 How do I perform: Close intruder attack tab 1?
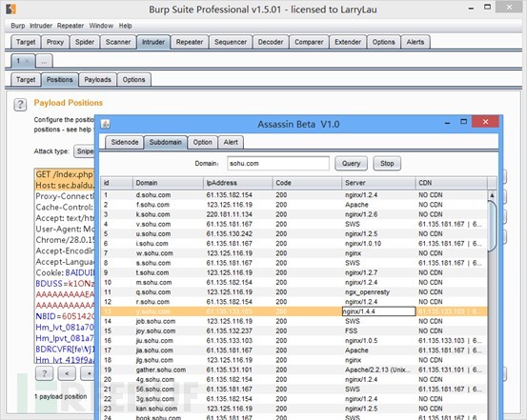(x=28, y=61)
